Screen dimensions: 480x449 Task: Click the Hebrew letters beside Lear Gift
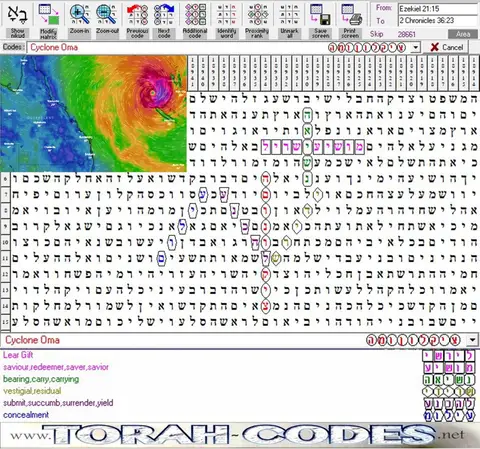(x=448, y=356)
